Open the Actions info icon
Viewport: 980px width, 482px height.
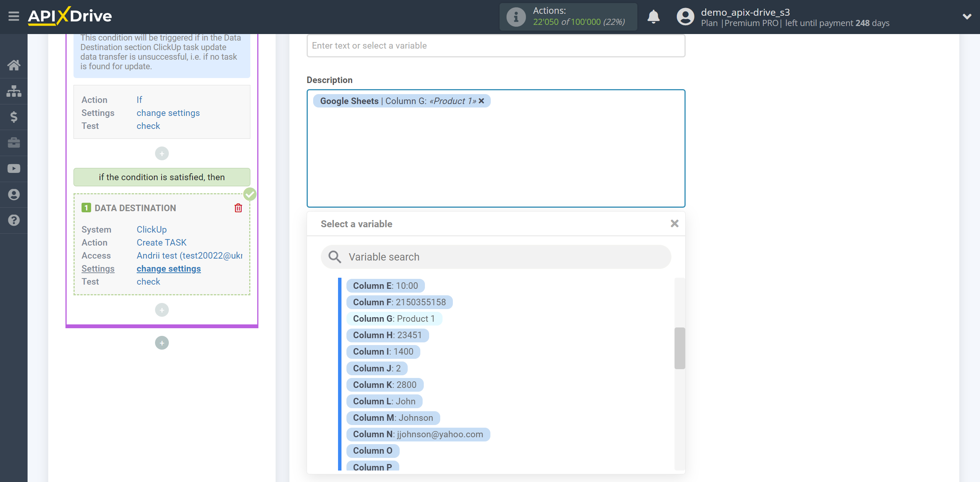click(516, 17)
